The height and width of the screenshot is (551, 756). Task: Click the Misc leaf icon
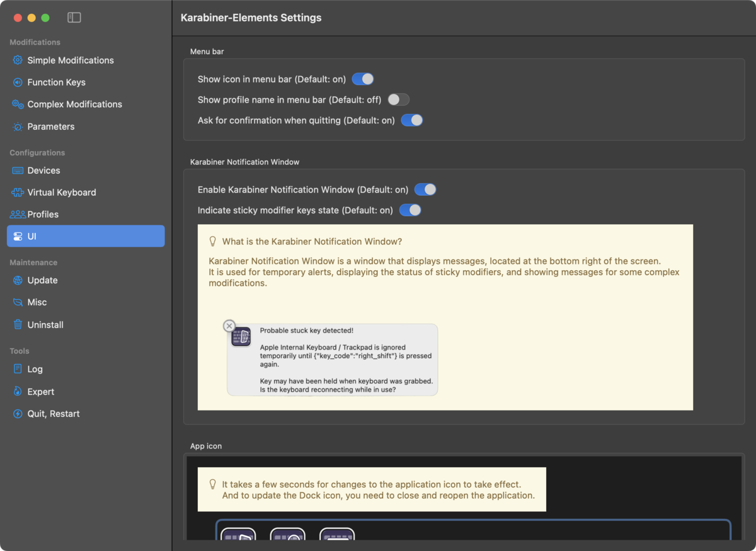coord(18,302)
